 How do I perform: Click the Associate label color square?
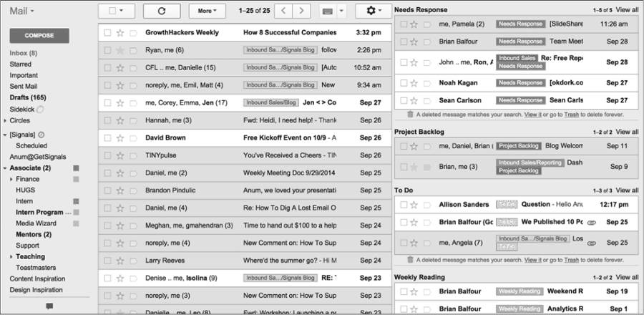76,168
